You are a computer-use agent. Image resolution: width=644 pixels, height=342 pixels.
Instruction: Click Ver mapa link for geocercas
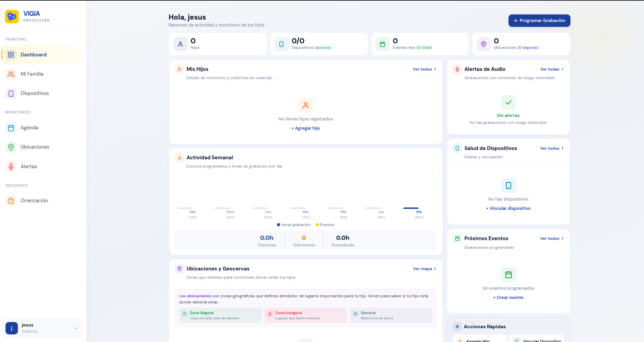424,269
